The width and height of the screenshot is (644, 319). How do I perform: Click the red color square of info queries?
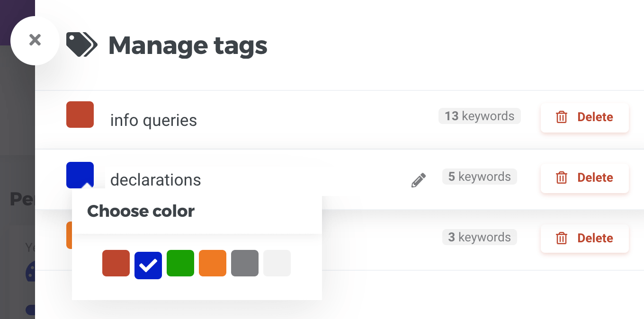click(x=80, y=115)
